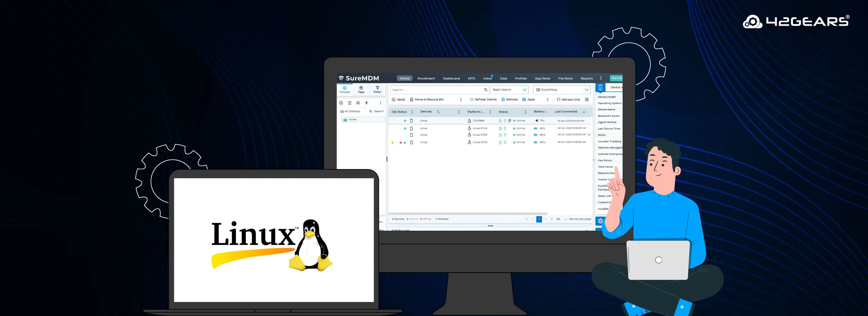Click the group Search button in sidebar
The width and height of the screenshot is (868, 316).
pyautogui.click(x=376, y=111)
